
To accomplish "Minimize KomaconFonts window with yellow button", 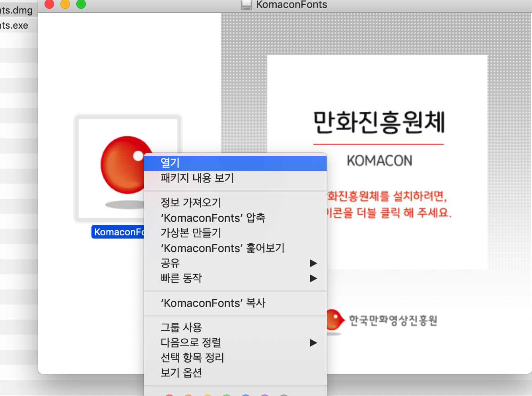I will [65, 4].
